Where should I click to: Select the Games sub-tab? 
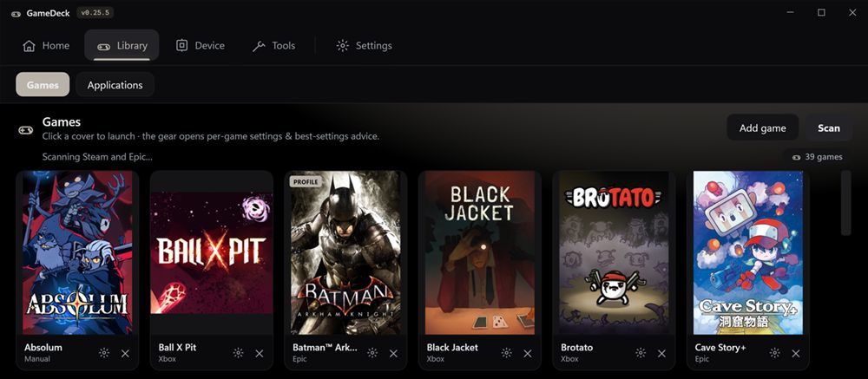pos(43,85)
